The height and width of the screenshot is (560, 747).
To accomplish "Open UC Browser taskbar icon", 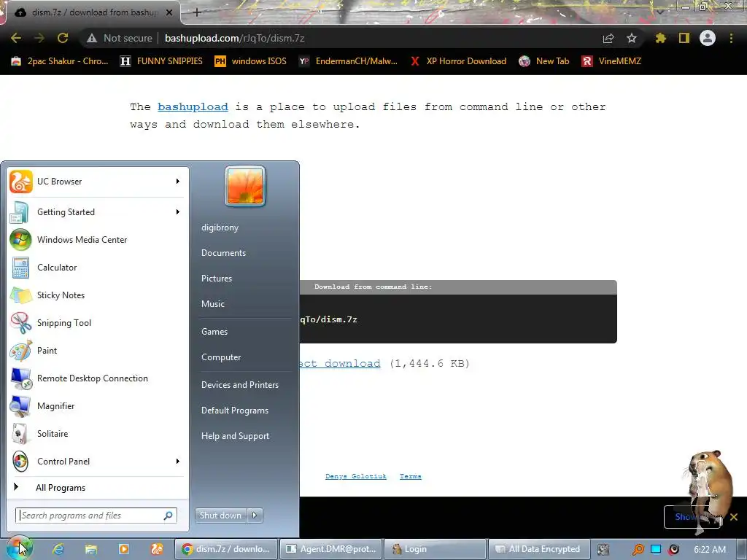I will pos(157,549).
